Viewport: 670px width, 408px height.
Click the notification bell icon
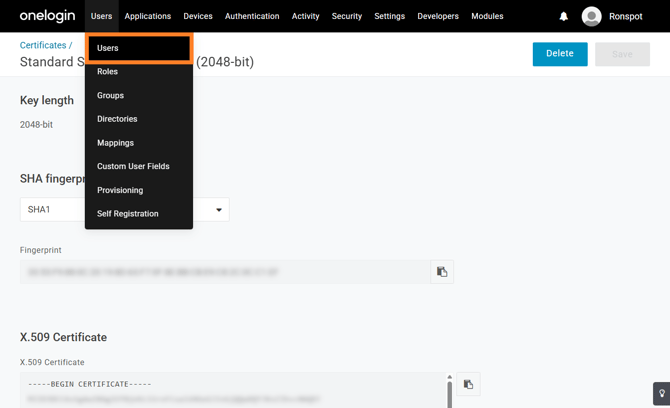[x=563, y=16]
